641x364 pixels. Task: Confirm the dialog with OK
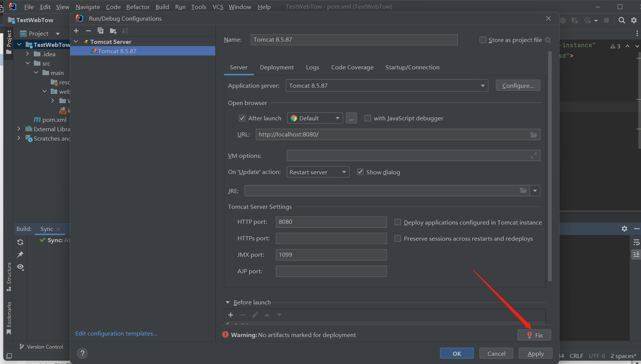click(457, 354)
